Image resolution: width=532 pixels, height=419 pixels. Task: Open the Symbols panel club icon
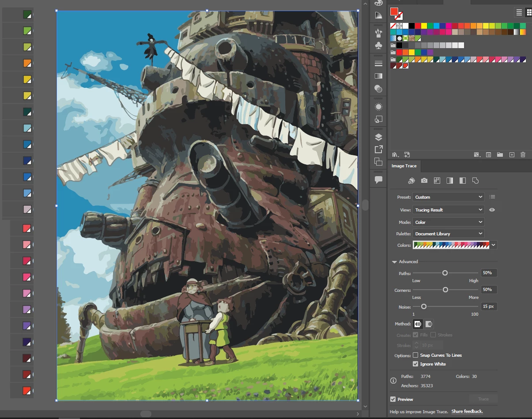(x=378, y=45)
